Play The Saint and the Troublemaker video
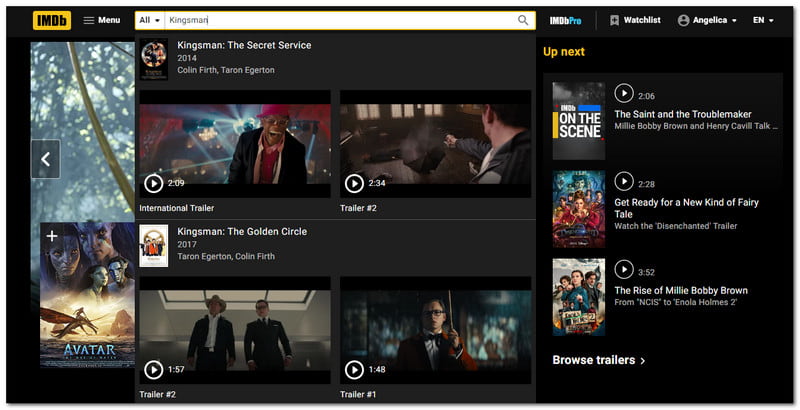Viewport: 800px width, 410px height. [623, 93]
